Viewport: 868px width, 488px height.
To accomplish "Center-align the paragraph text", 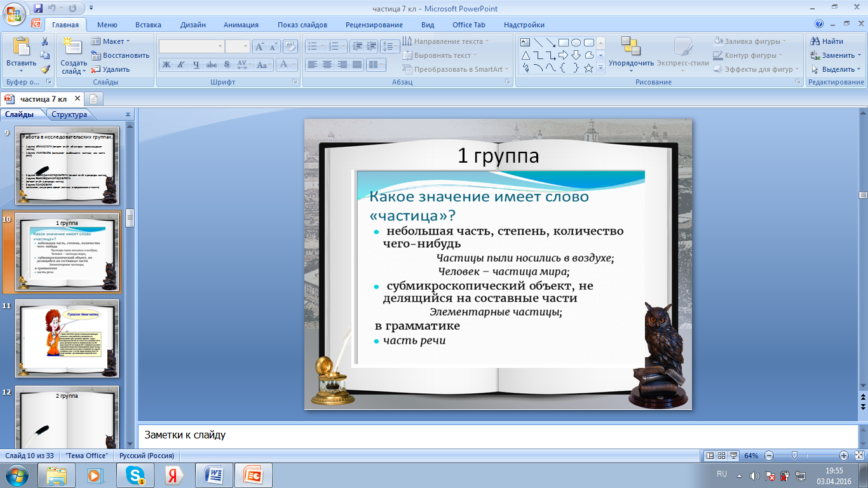I will coord(327,64).
